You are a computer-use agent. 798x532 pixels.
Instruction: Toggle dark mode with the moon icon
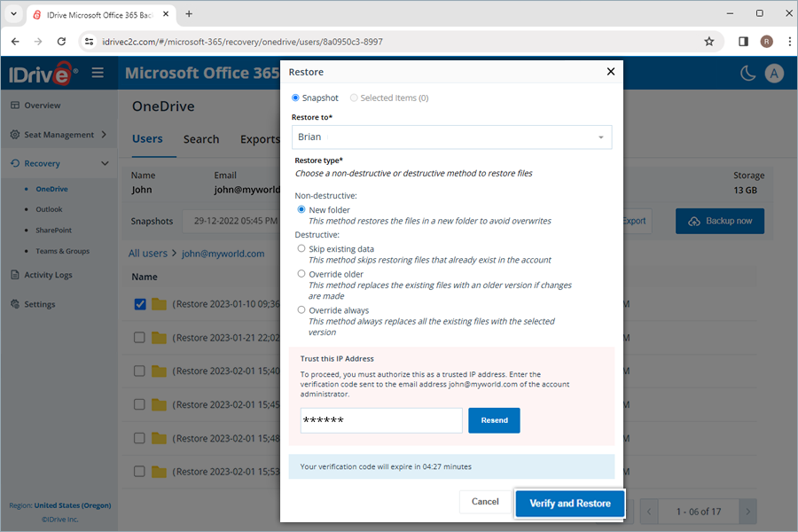click(747, 73)
